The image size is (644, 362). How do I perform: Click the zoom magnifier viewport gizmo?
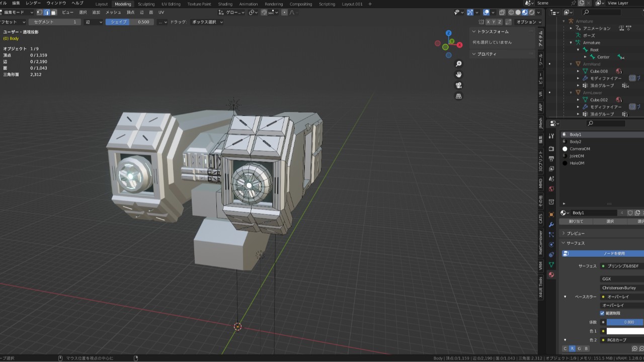pyautogui.click(x=458, y=64)
